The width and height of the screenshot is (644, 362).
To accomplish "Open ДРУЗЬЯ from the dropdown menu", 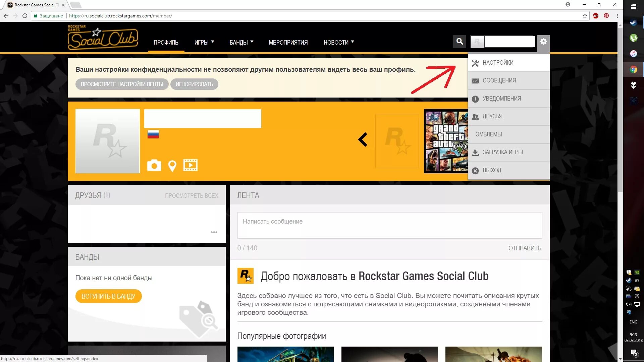I will tap(508, 116).
